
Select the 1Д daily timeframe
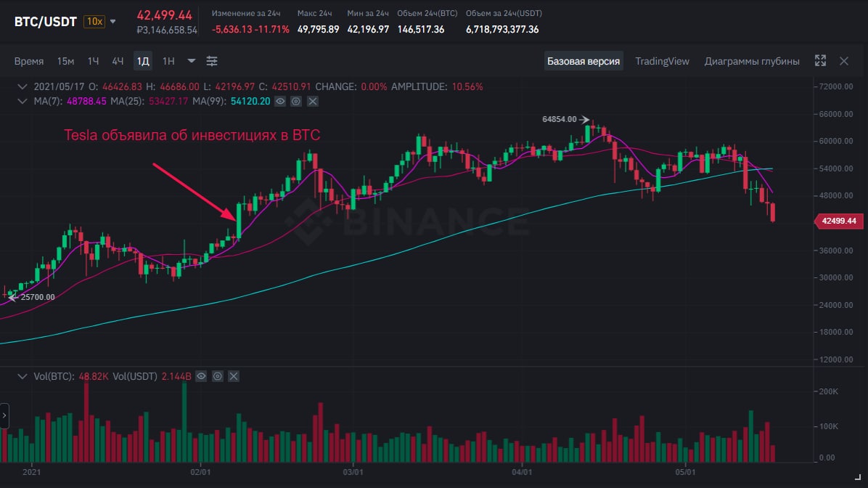tap(143, 61)
